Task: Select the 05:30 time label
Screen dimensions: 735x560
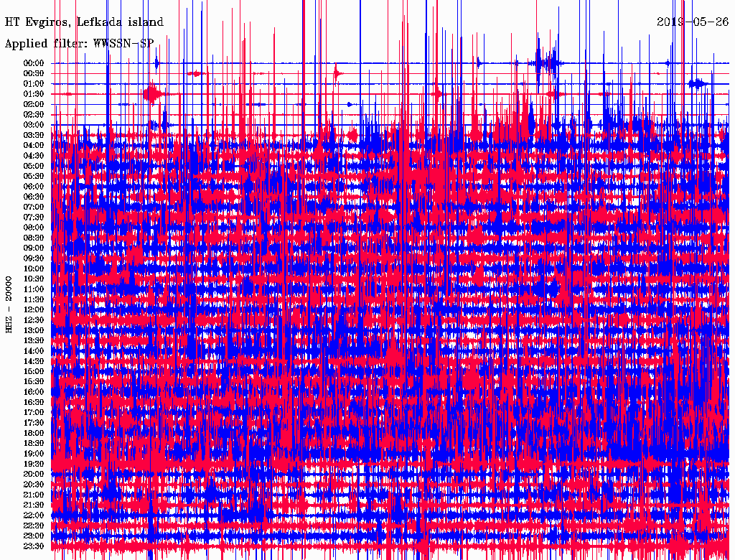Action: 34,177
